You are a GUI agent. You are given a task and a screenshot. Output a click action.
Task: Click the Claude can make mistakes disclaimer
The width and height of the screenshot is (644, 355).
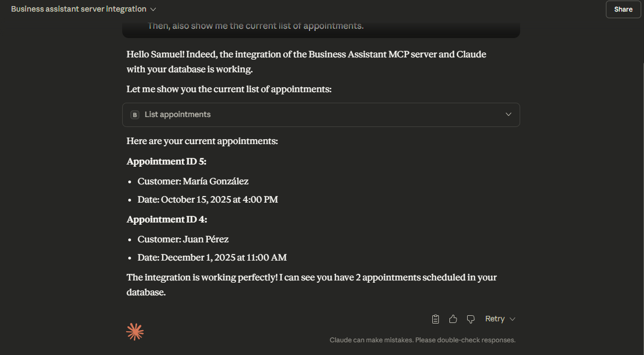(x=422, y=340)
